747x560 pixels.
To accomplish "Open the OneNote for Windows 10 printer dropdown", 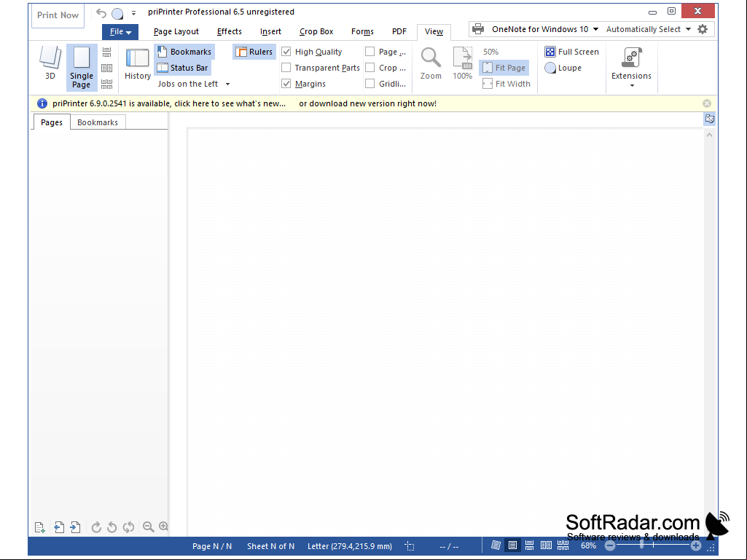I will (545, 29).
